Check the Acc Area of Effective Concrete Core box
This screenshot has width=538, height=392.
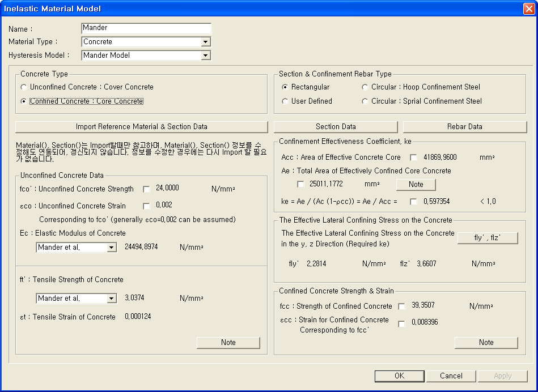[413, 157]
